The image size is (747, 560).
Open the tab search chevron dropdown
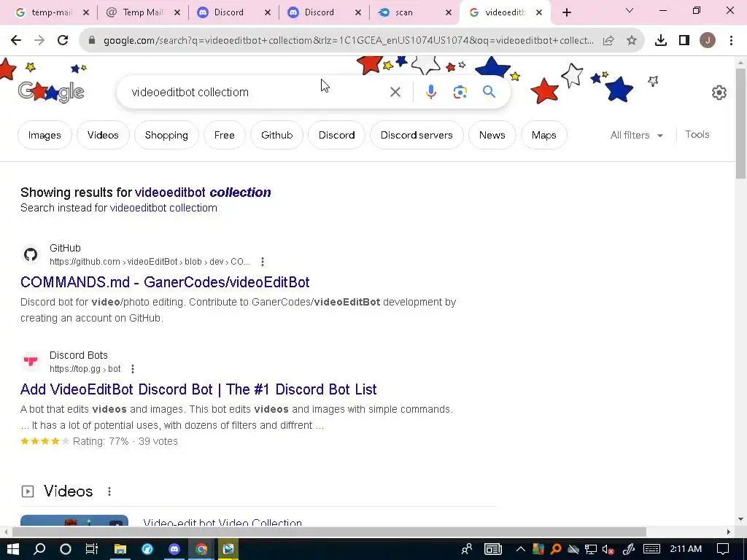pyautogui.click(x=630, y=10)
